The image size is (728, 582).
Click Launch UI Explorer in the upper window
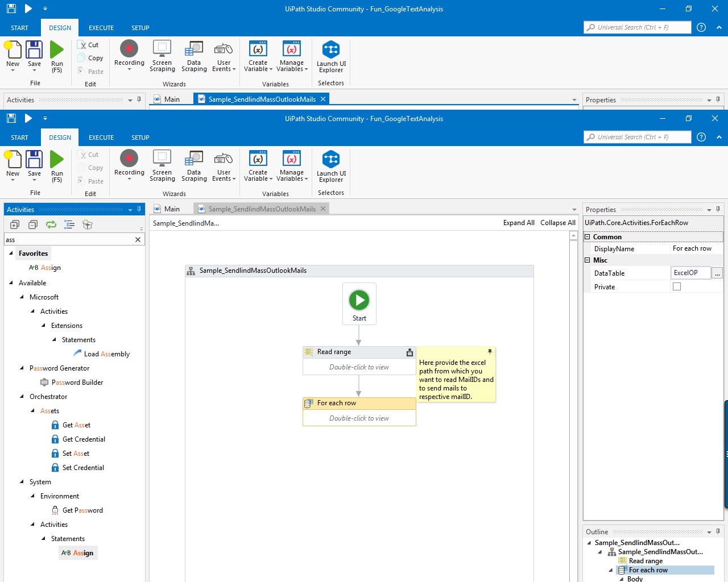331,56
